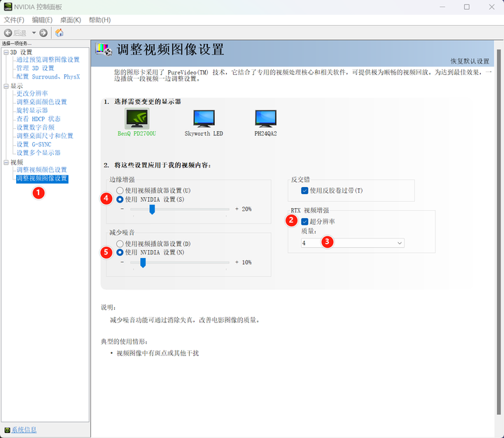The image size is (504, 438).
Task: Toggle the 超分辨率 checkbox
Action: click(x=304, y=221)
